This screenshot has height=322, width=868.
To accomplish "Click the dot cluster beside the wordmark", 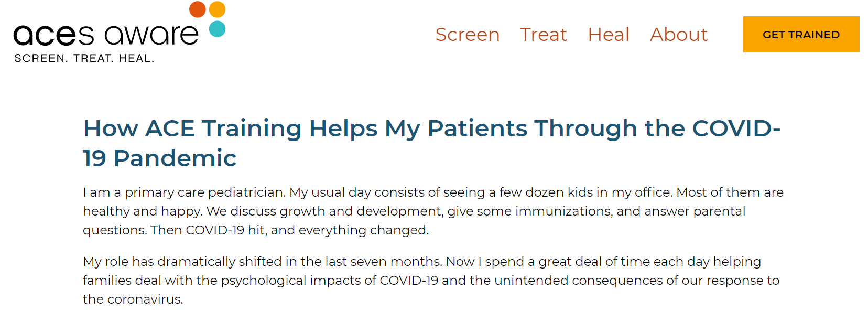I will coord(207,18).
